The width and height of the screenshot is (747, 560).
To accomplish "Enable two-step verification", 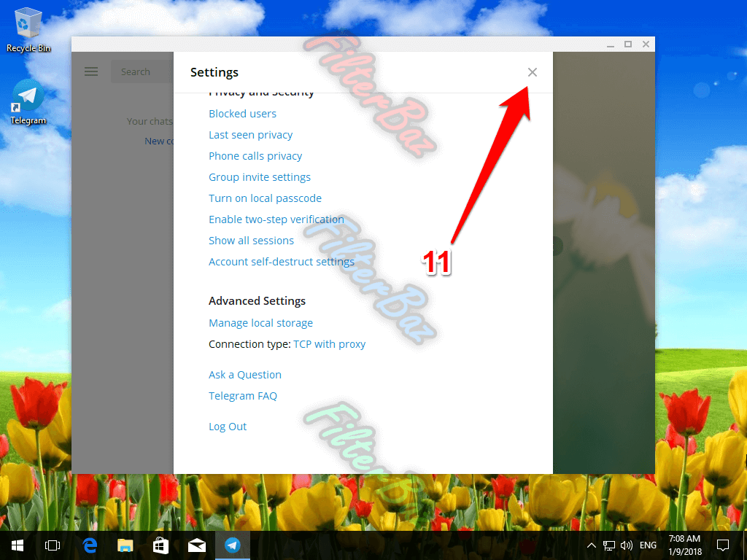I will [x=276, y=219].
